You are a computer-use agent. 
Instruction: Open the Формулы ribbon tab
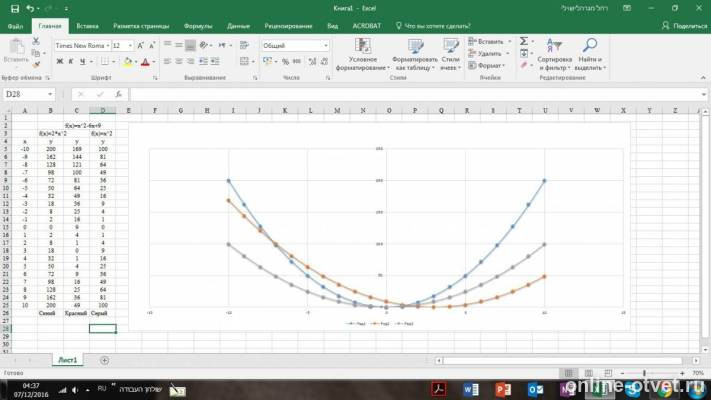[198, 26]
